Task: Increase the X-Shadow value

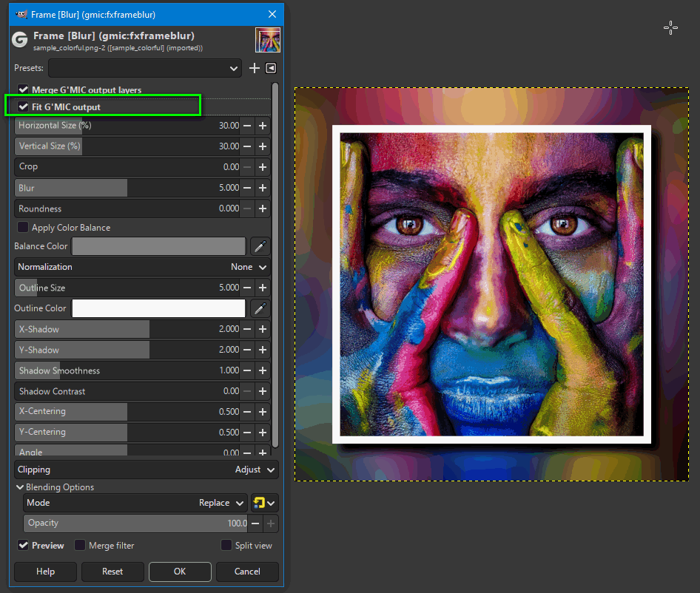Action: (x=263, y=329)
